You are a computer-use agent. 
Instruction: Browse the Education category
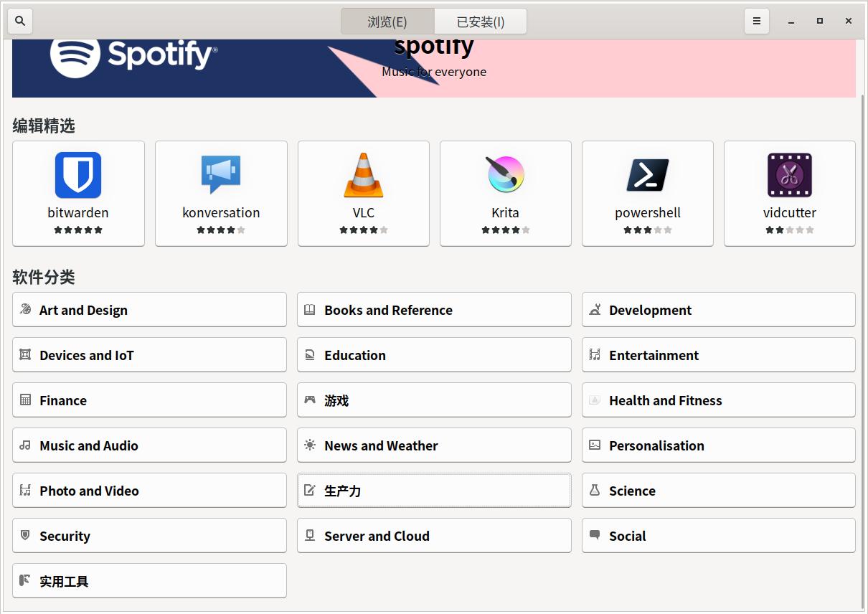pyautogui.click(x=434, y=355)
